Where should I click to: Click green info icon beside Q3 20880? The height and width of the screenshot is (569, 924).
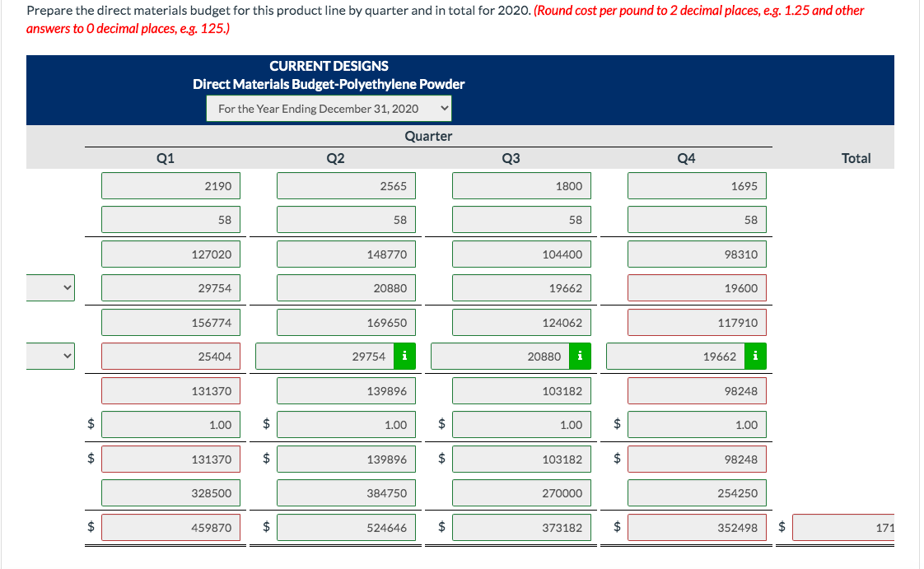click(x=580, y=357)
